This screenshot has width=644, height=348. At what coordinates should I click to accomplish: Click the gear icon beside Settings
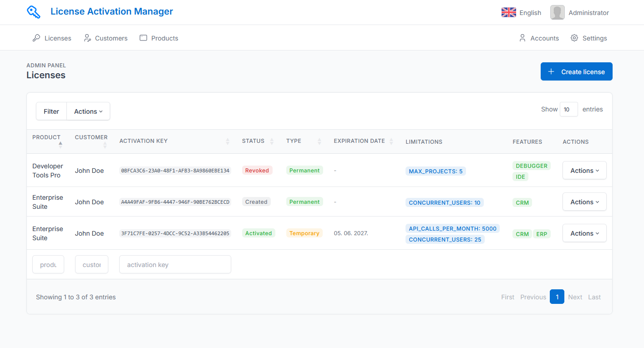click(x=574, y=38)
